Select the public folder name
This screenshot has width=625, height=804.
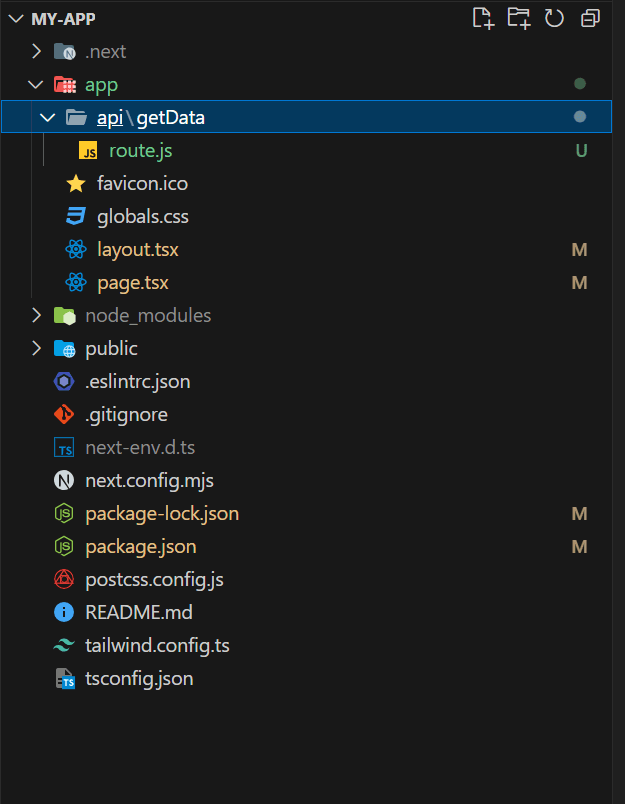pos(111,349)
